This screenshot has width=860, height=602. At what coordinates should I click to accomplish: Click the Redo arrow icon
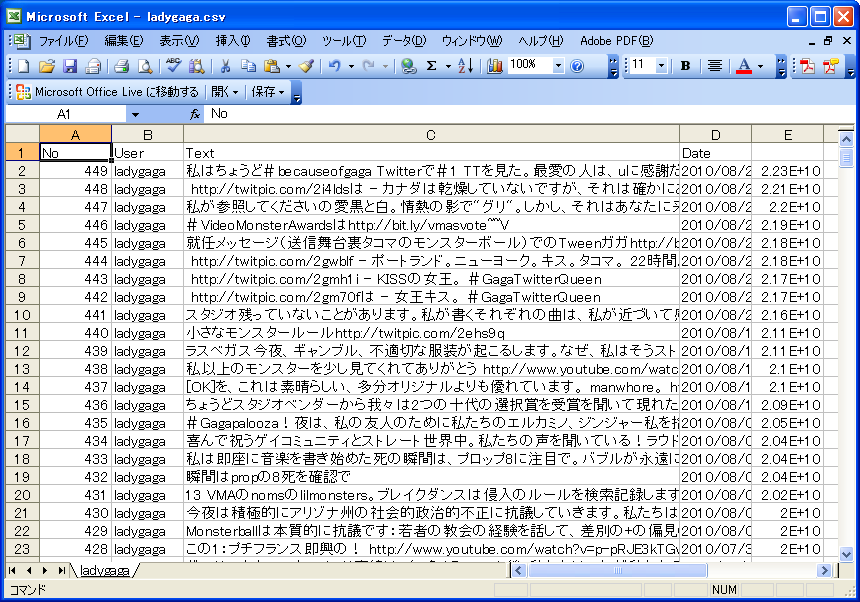click(369, 66)
